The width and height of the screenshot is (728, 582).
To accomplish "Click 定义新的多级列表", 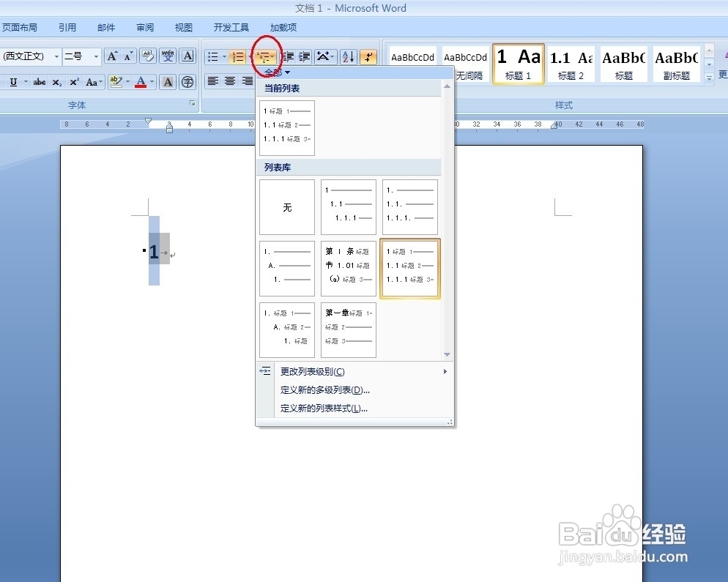I will (x=354, y=390).
